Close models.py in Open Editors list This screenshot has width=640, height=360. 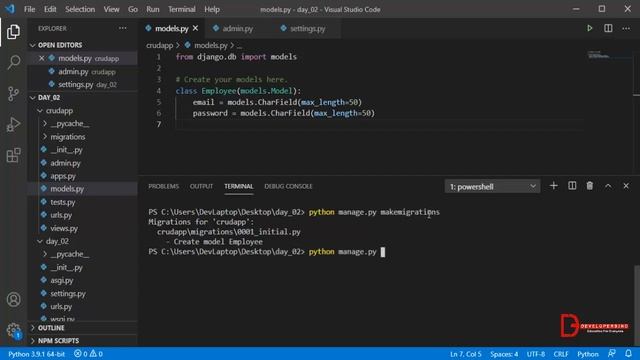pos(42,58)
